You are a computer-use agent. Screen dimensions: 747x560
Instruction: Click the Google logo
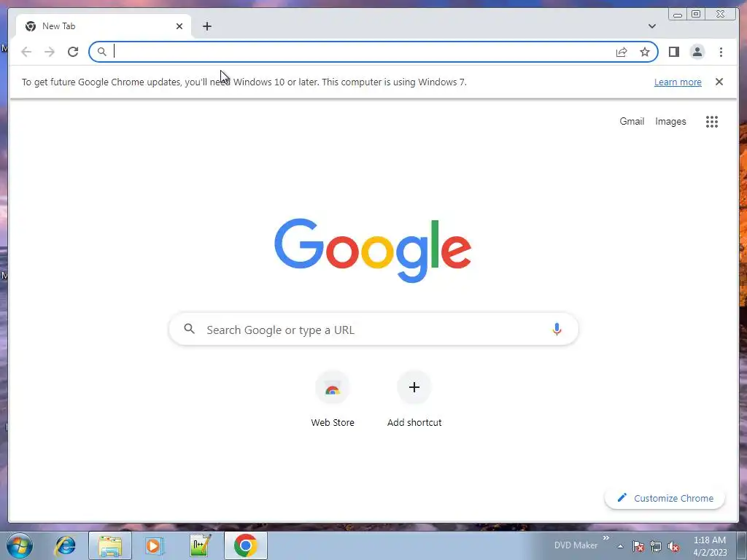pyautogui.click(x=373, y=251)
